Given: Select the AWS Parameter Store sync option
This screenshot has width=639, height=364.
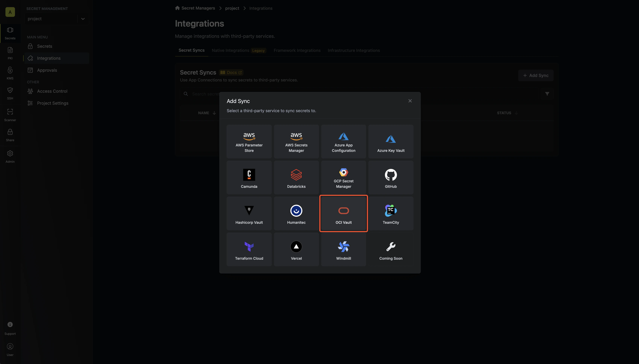Looking at the screenshot, I should (249, 142).
